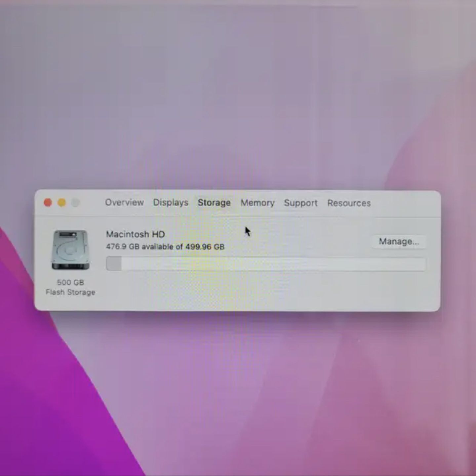Viewport: 476px width, 476px height.
Task: Click the Manage... button
Action: 399,242
